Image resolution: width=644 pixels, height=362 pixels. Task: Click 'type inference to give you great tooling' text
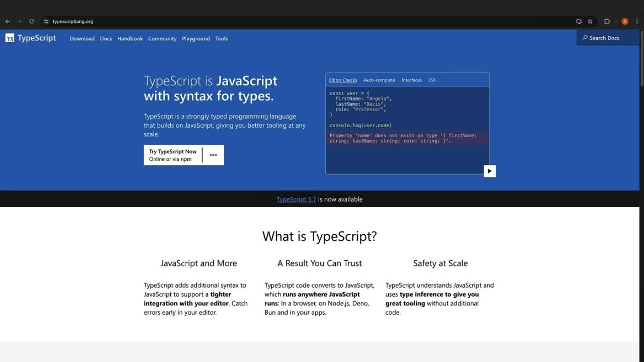pos(432,299)
